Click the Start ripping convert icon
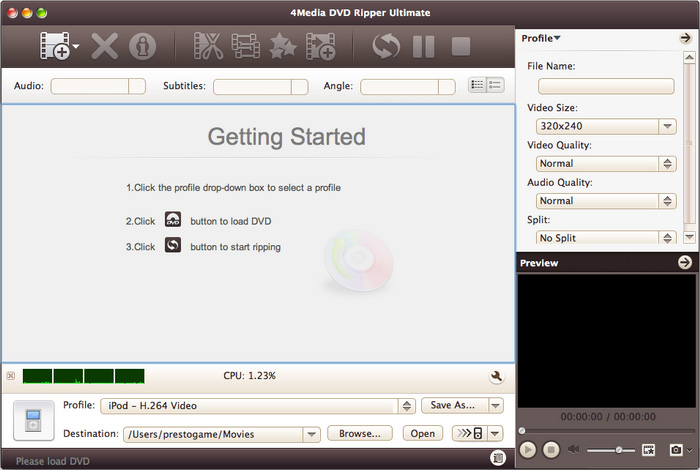 pyautogui.click(x=385, y=46)
